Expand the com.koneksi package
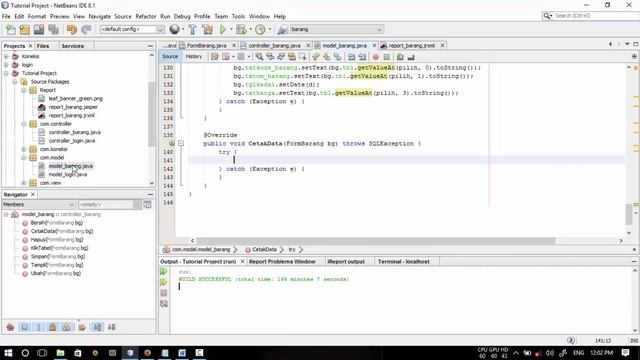 [24, 149]
